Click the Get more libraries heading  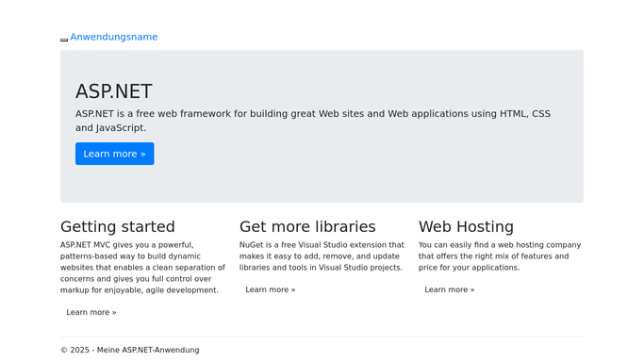pyautogui.click(x=307, y=226)
